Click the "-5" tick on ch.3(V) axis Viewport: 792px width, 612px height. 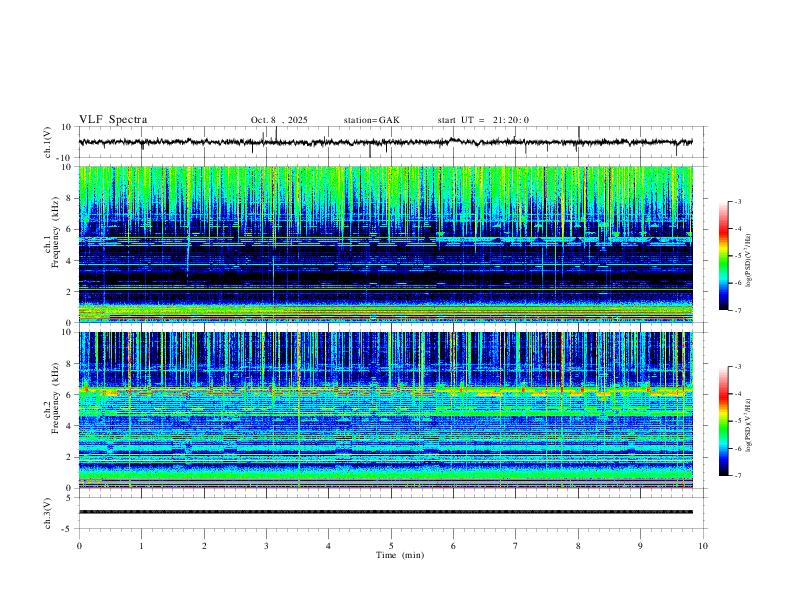point(68,529)
